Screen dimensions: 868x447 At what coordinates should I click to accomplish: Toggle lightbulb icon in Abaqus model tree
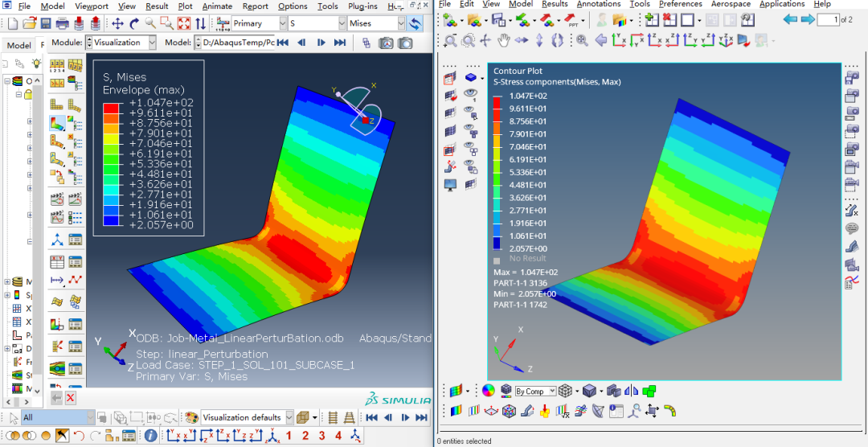tap(36, 64)
